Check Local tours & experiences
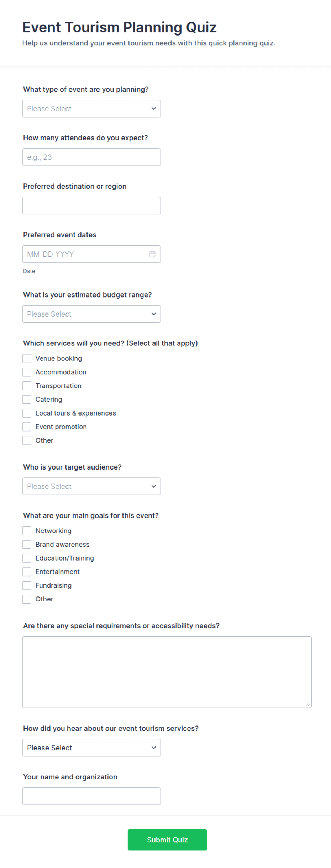The image size is (331, 868). (x=27, y=413)
